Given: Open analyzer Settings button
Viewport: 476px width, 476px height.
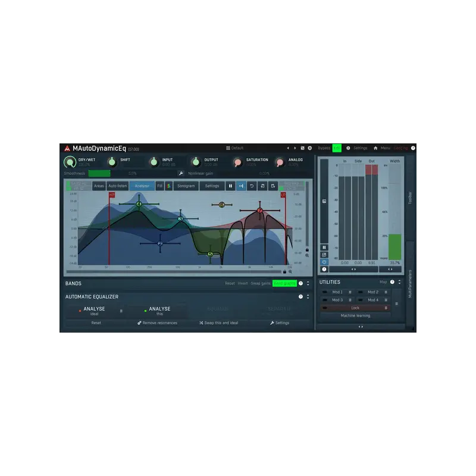Looking at the screenshot, I should pyautogui.click(x=212, y=186).
